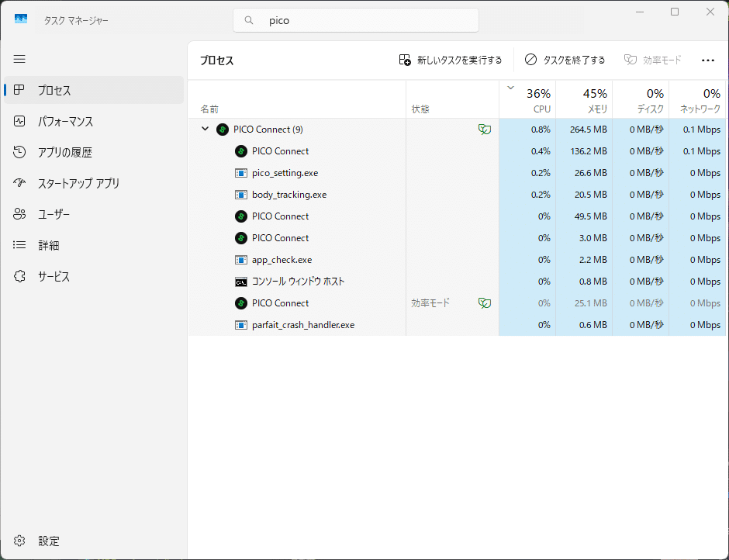Image resolution: width=729 pixels, height=560 pixels.
Task: Click the app_check.exe process icon
Action: (241, 260)
